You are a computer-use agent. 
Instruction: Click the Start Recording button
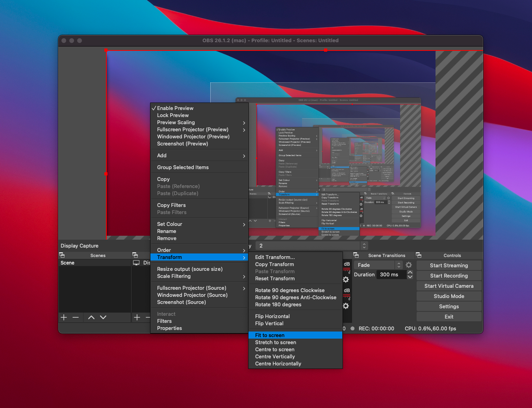(449, 276)
